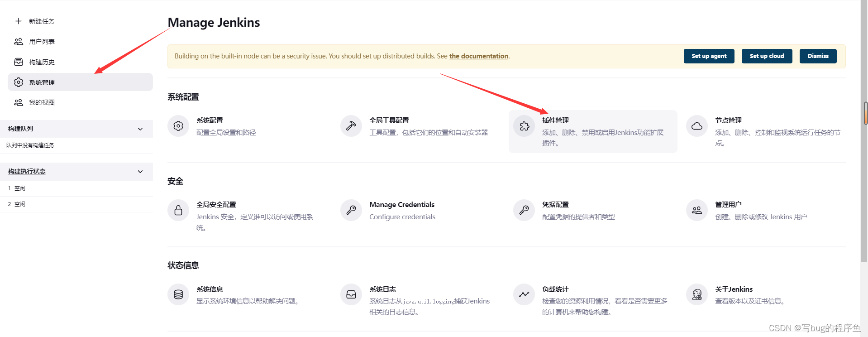The height and width of the screenshot is (337, 868).
Task: Click executor row 2 空闲
Action: tap(76, 204)
